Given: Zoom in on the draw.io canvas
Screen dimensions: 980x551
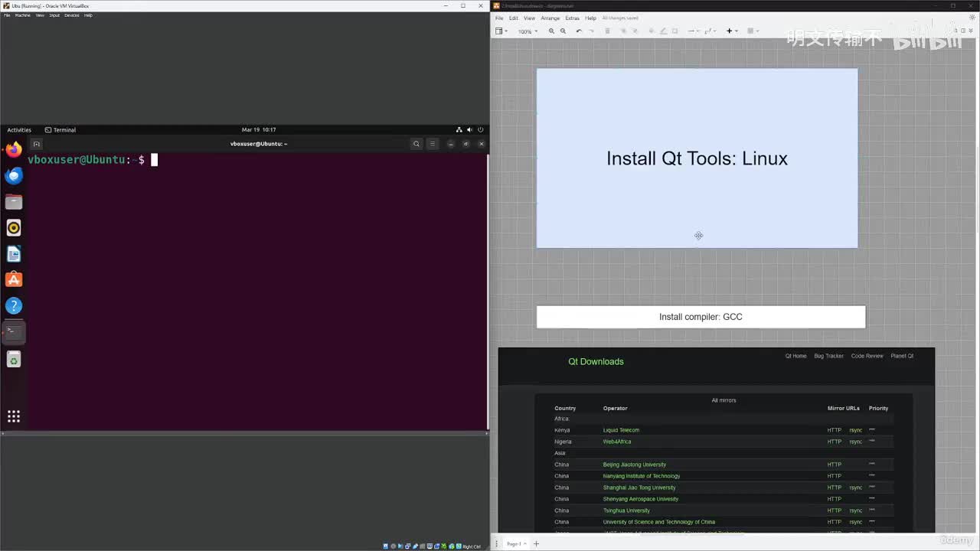Looking at the screenshot, I should pos(551,31).
